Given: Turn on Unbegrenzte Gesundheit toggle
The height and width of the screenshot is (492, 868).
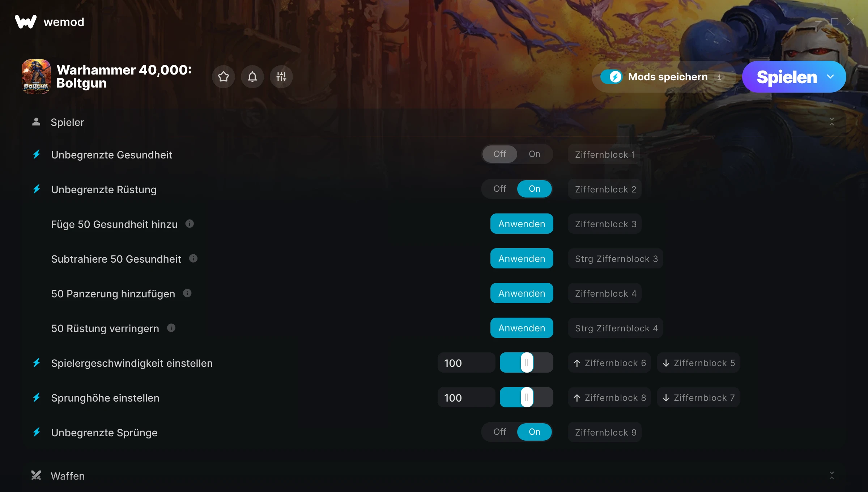Looking at the screenshot, I should tap(534, 154).
